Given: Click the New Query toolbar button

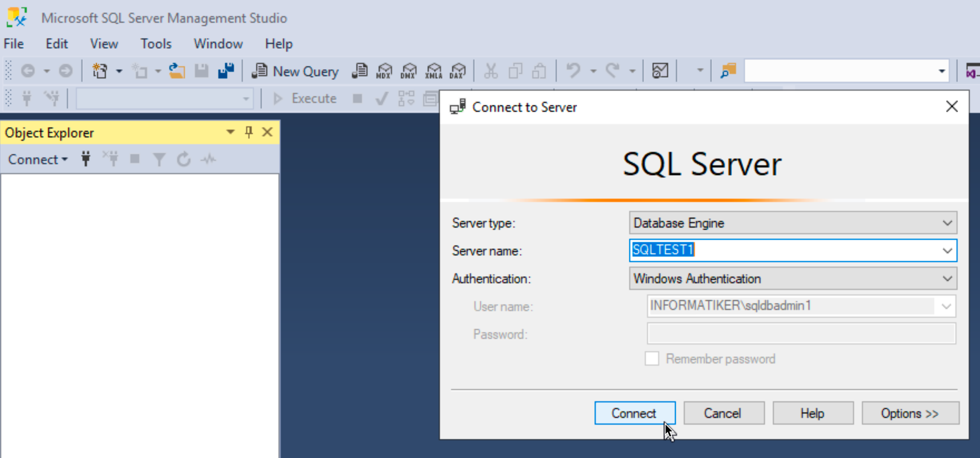Looking at the screenshot, I should pyautogui.click(x=295, y=71).
